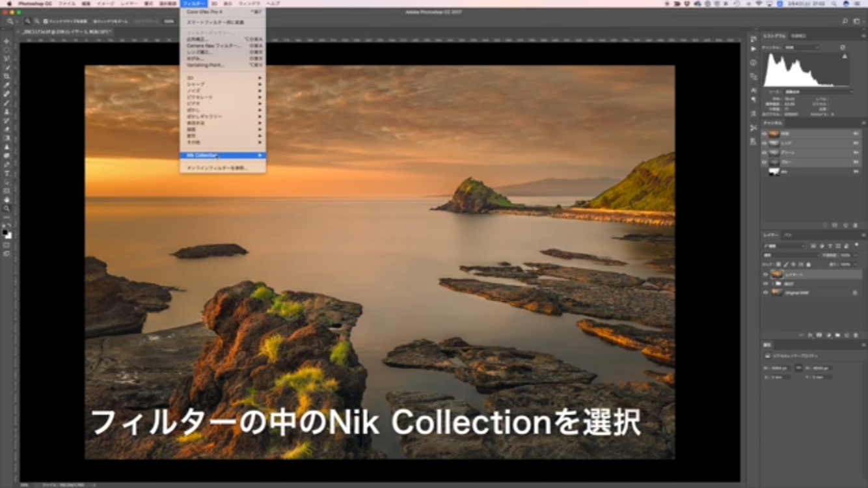This screenshot has height=488, width=868.
Task: Select the Hand tool
Action: coord(7,200)
